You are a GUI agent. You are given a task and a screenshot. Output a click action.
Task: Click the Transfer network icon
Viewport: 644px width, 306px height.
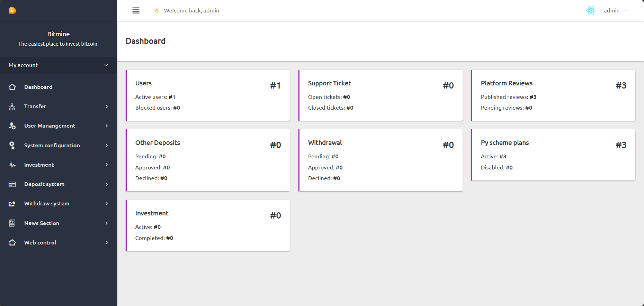[x=12, y=106]
